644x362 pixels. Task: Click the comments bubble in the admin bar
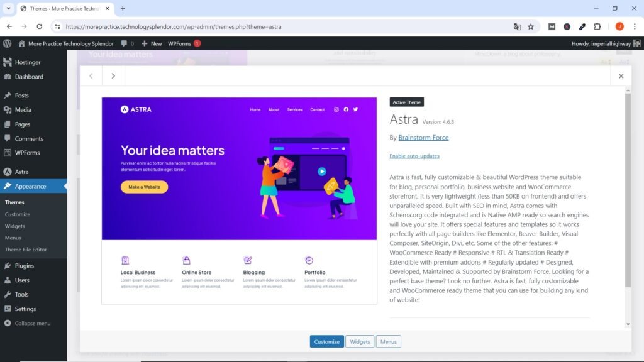click(123, 43)
